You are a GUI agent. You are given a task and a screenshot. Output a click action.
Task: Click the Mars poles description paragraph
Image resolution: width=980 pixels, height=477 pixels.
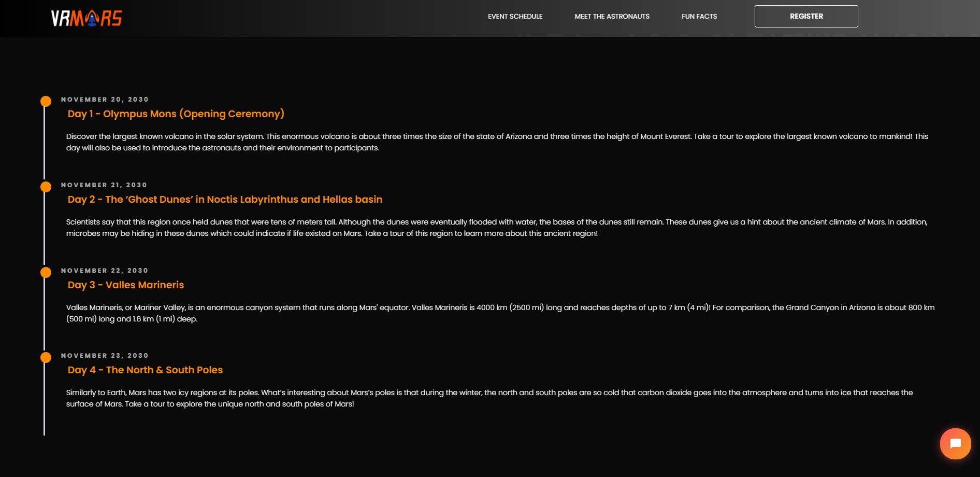[x=489, y=398]
